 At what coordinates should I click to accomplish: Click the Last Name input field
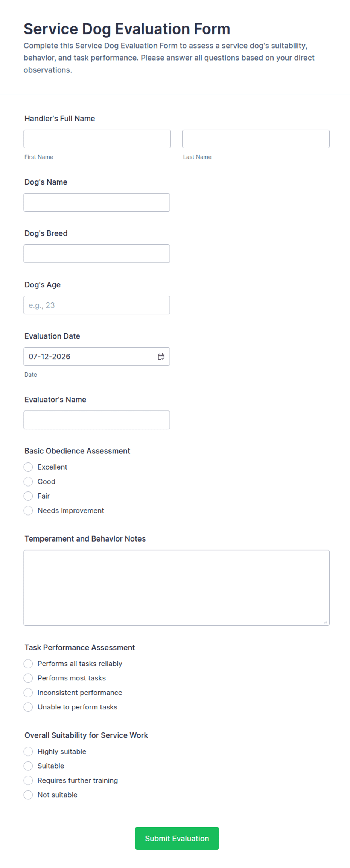coord(256,139)
